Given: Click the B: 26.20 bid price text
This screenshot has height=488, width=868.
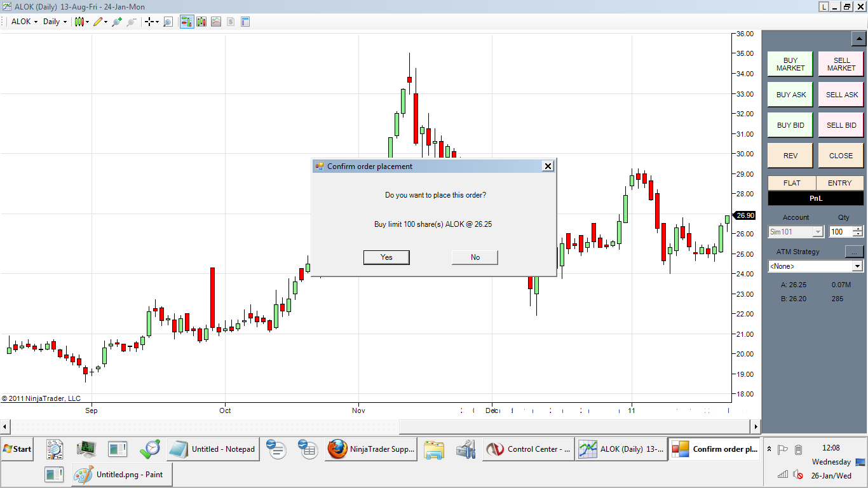Looking at the screenshot, I should click(794, 299).
